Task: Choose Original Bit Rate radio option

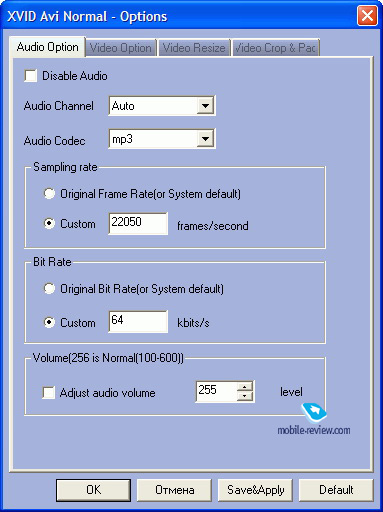Action: (49, 289)
